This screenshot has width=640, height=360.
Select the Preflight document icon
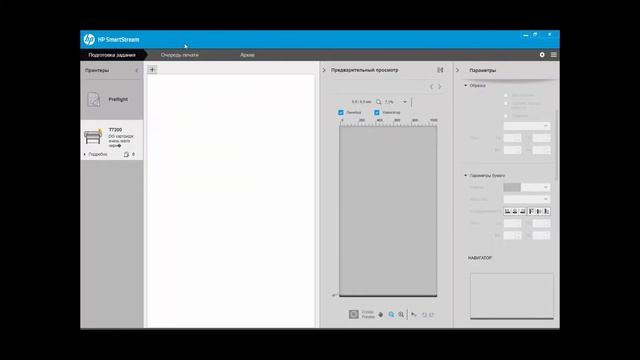[x=93, y=99]
